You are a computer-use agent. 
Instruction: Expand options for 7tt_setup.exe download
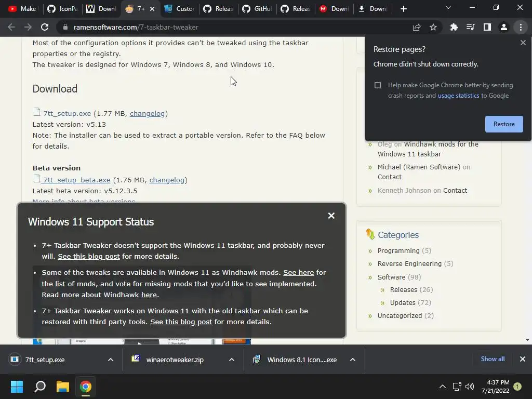tap(111, 360)
